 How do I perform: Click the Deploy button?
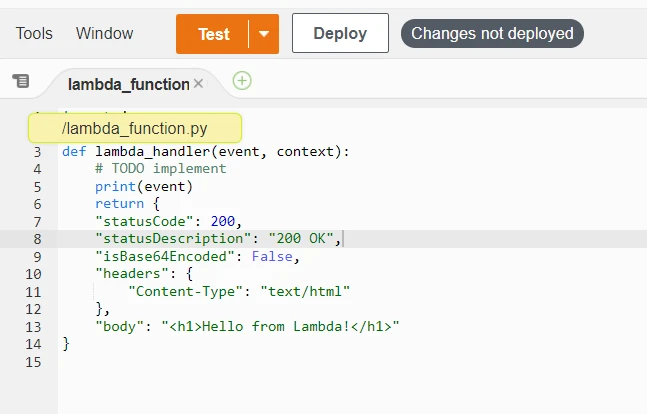tap(340, 33)
